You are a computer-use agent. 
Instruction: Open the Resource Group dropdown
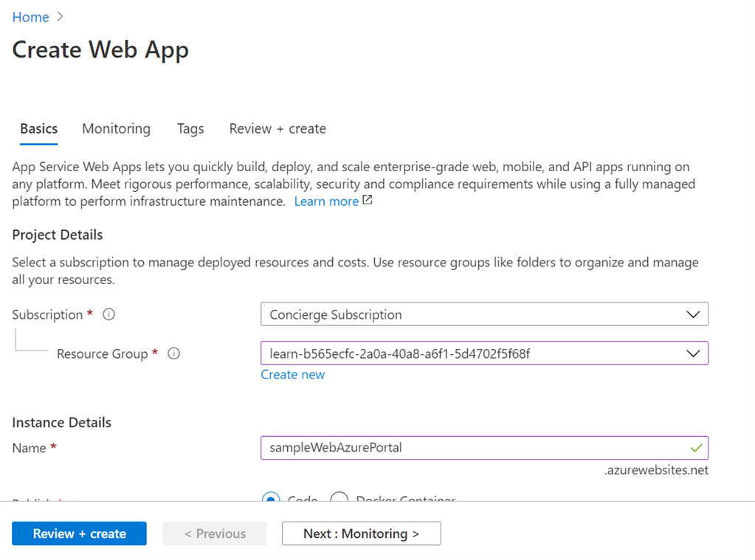click(x=484, y=353)
